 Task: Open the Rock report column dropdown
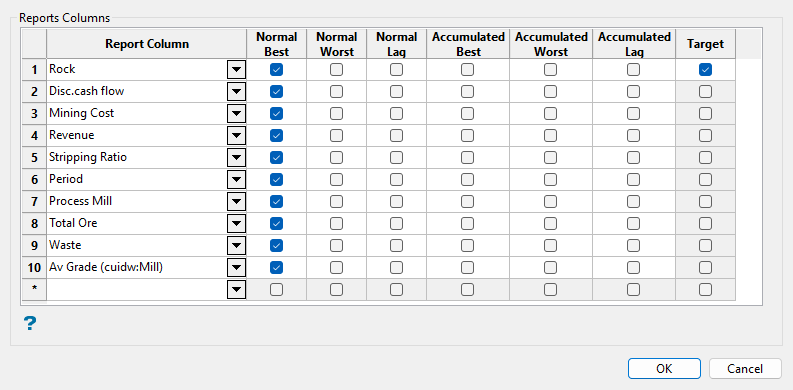236,70
